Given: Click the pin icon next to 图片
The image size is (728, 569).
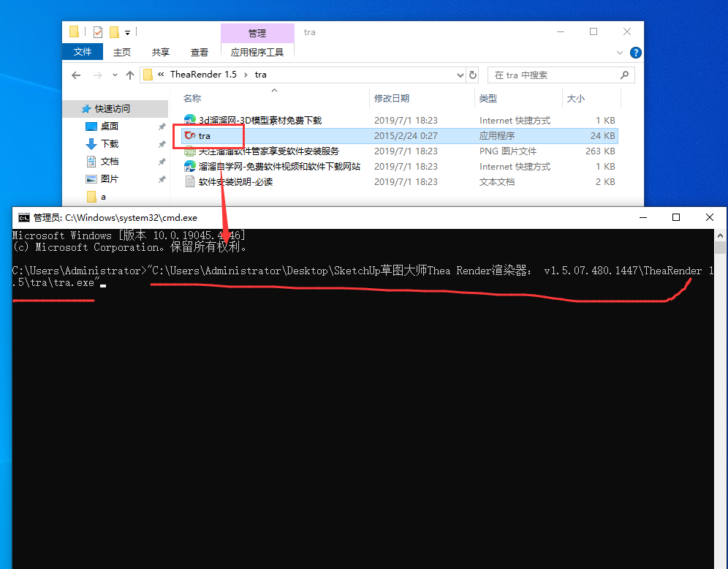Looking at the screenshot, I should pyautogui.click(x=162, y=179).
